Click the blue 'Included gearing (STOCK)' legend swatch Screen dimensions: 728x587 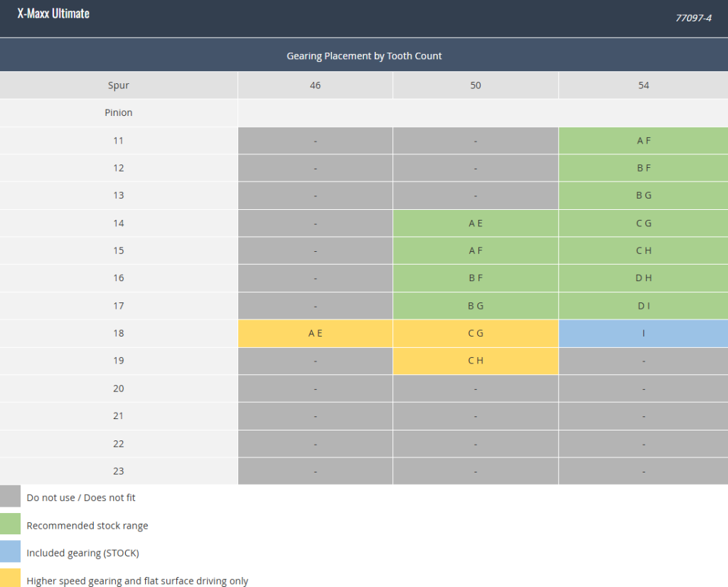tap(10, 551)
